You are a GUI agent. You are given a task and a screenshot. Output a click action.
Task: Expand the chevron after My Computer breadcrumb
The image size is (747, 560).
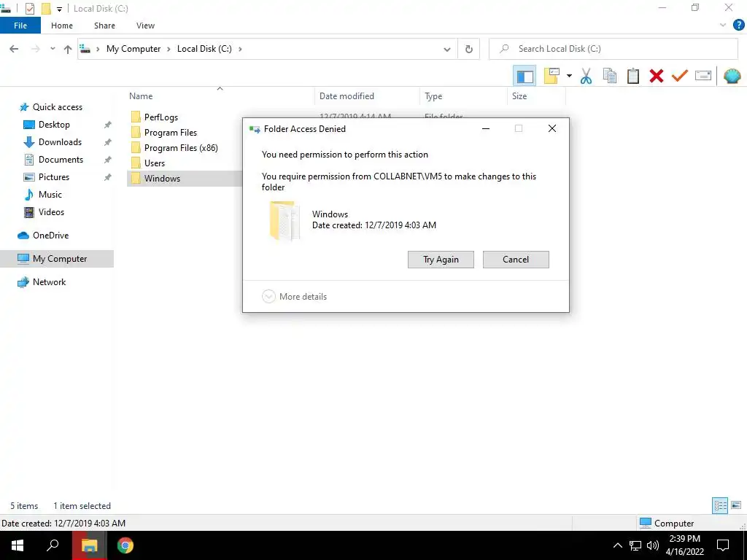(169, 49)
